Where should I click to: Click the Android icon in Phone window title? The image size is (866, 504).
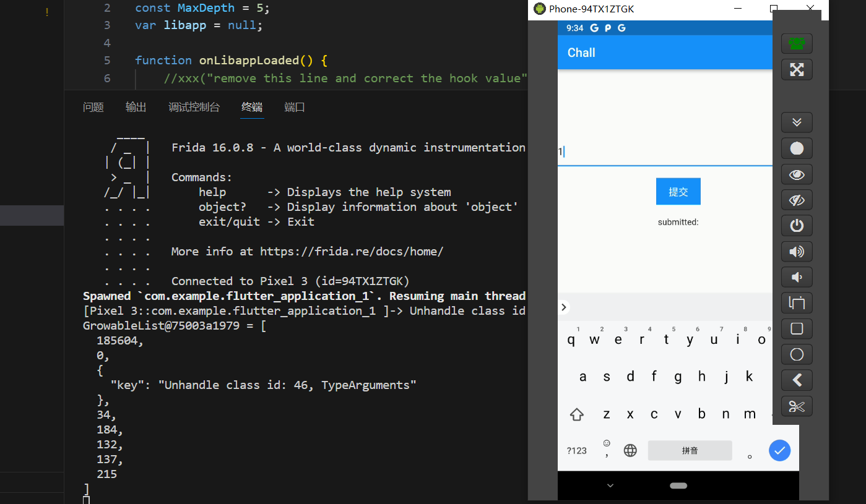[x=540, y=9]
